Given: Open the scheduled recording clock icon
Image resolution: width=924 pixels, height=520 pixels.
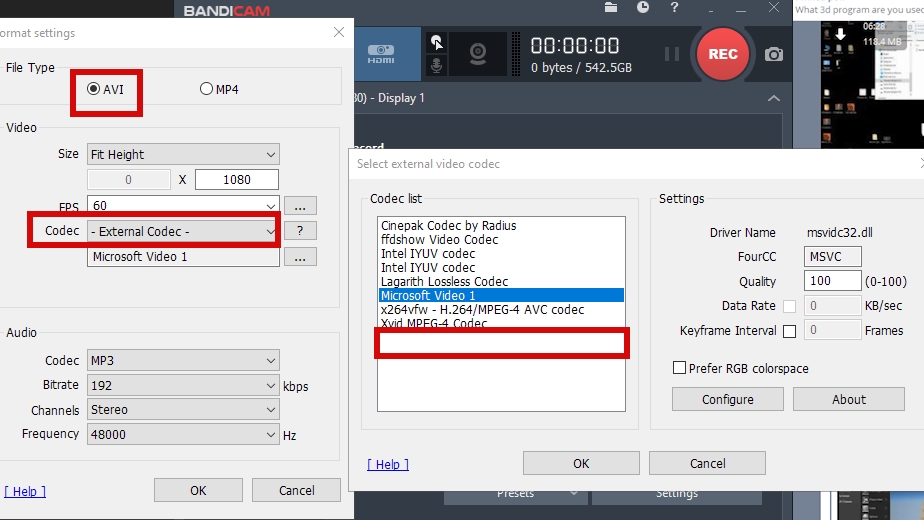Looking at the screenshot, I should (643, 8).
